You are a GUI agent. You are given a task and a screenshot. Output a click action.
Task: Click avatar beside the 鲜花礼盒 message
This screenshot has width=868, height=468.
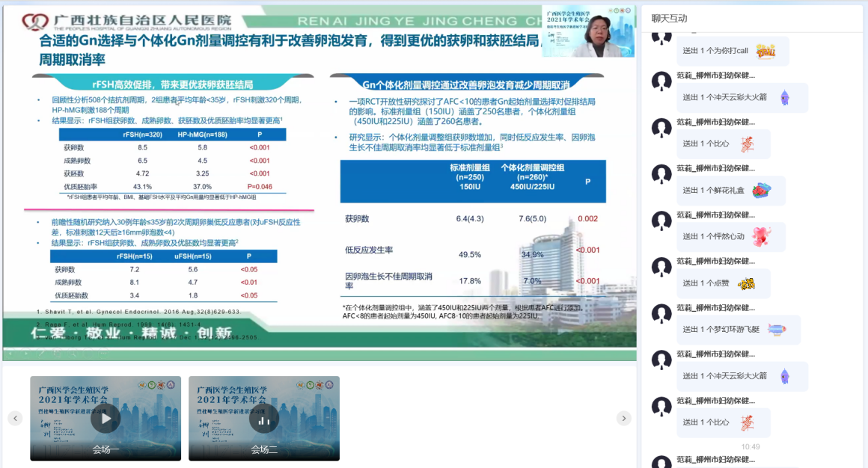tap(661, 174)
